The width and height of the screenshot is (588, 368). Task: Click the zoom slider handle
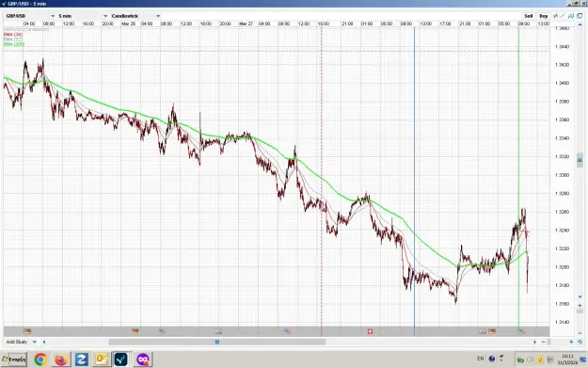click(x=548, y=342)
